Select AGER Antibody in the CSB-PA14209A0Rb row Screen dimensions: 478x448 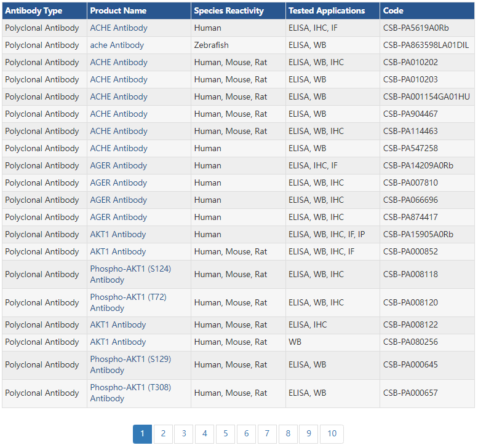point(119,166)
